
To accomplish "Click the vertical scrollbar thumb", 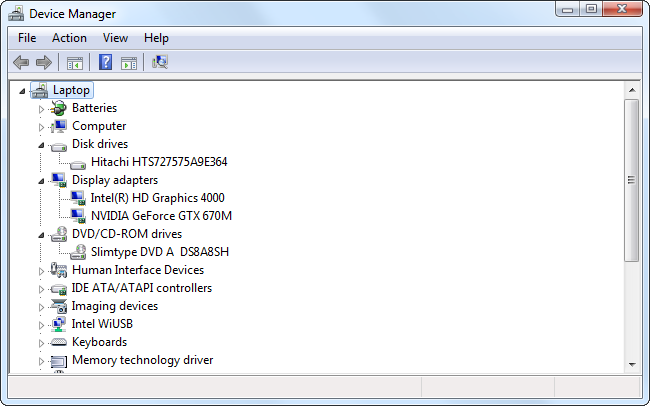I will tap(632, 180).
